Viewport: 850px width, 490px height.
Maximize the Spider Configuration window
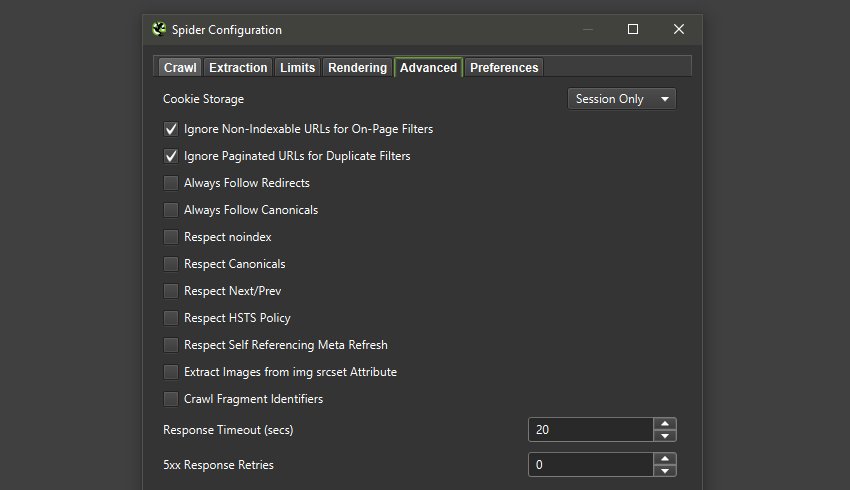(633, 30)
